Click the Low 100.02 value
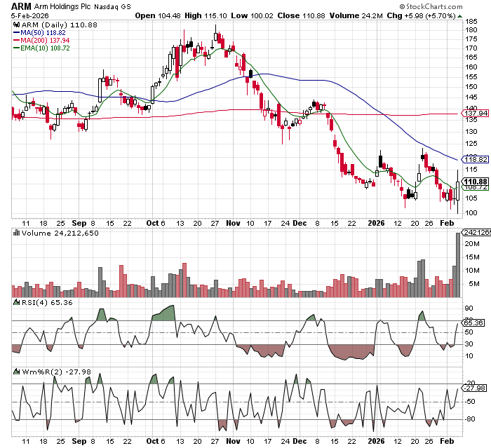491x448 pixels. point(252,15)
